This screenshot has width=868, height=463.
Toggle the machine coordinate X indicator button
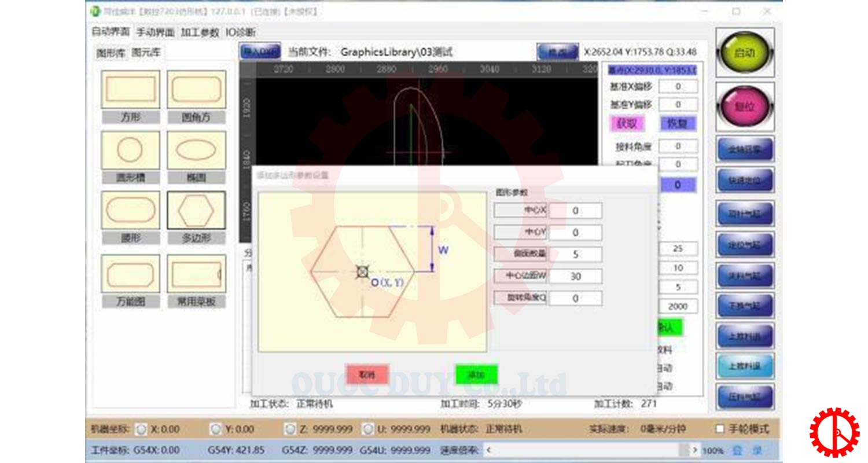coord(141,429)
